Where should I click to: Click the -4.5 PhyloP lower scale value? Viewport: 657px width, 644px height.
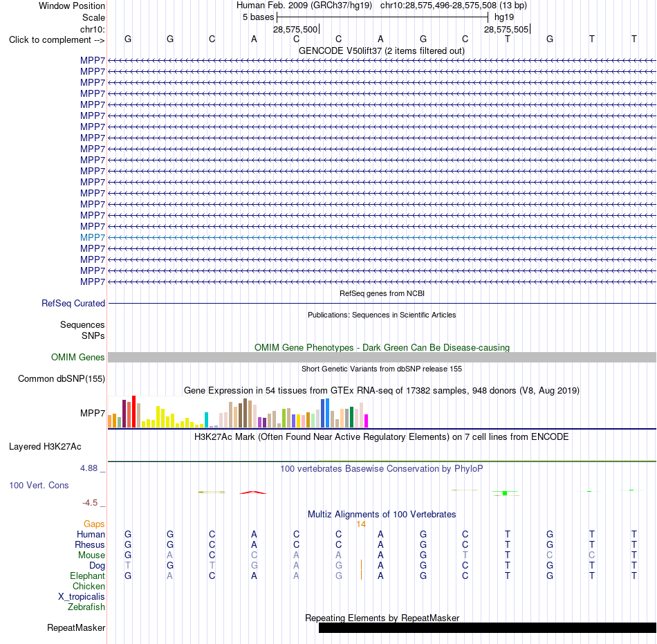click(x=90, y=502)
